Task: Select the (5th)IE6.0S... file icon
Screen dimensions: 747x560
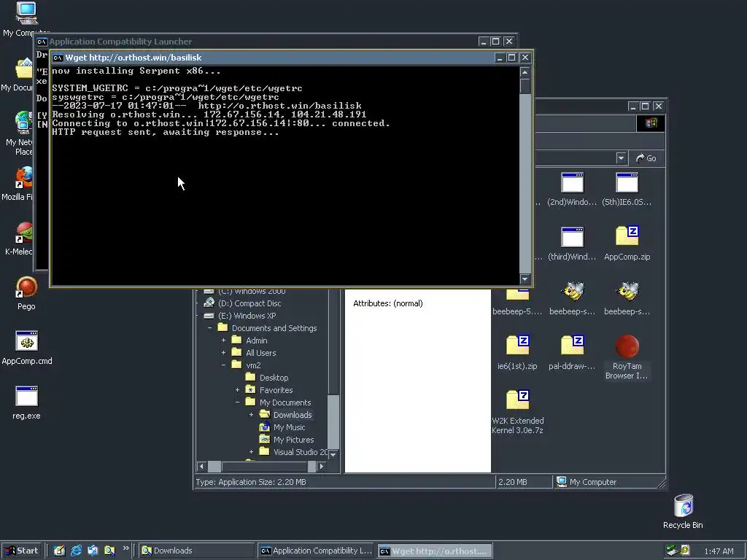Action: [x=627, y=184]
